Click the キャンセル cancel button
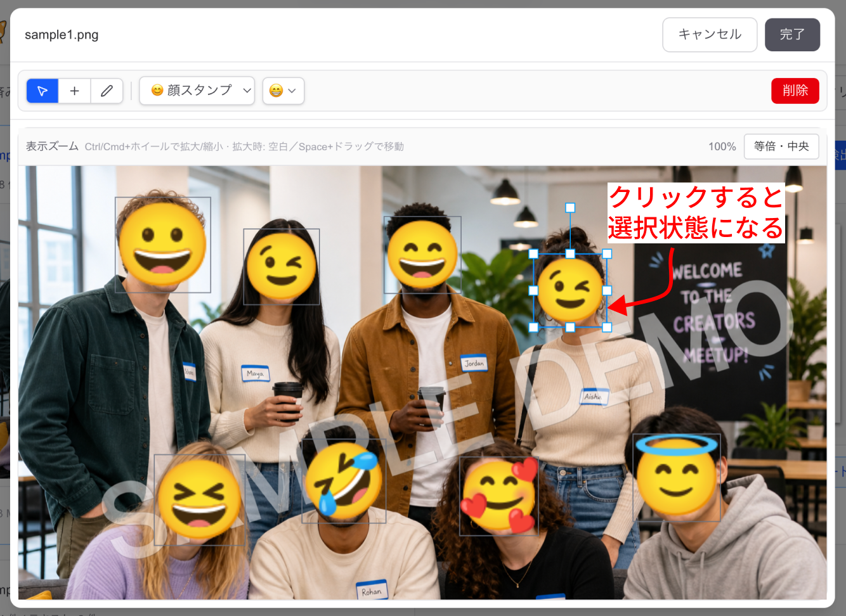846x616 pixels. pos(710,34)
